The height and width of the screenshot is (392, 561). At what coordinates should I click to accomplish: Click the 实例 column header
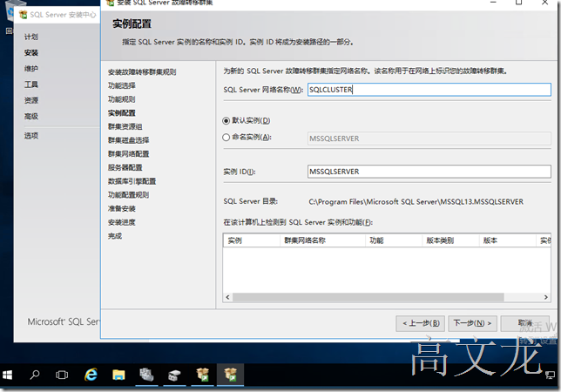[x=251, y=240]
